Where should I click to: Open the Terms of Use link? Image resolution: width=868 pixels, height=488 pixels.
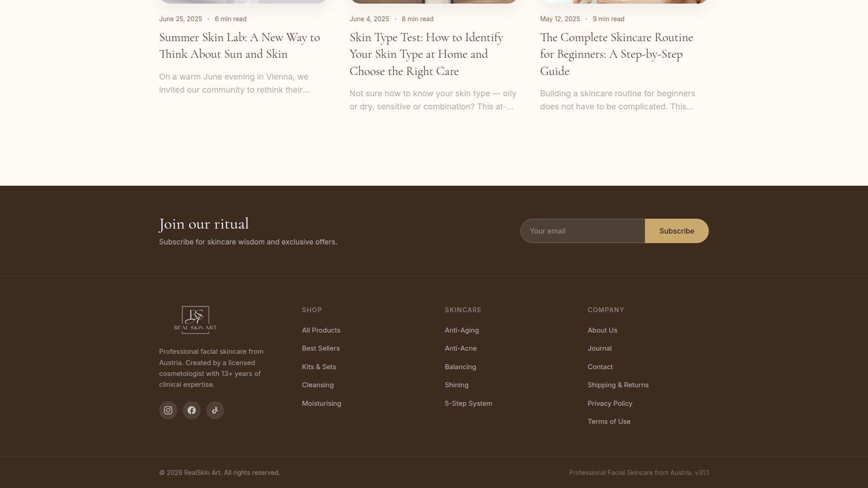pyautogui.click(x=609, y=422)
